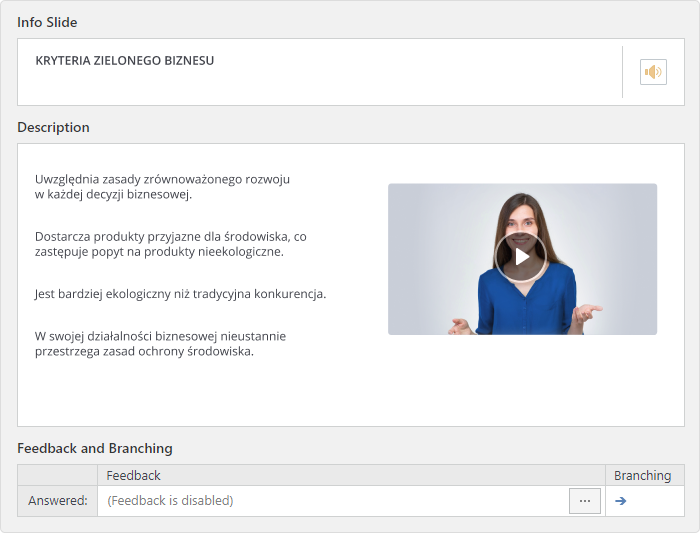Open feedback options ellipsis button
This screenshot has height=533, width=700.
click(584, 501)
